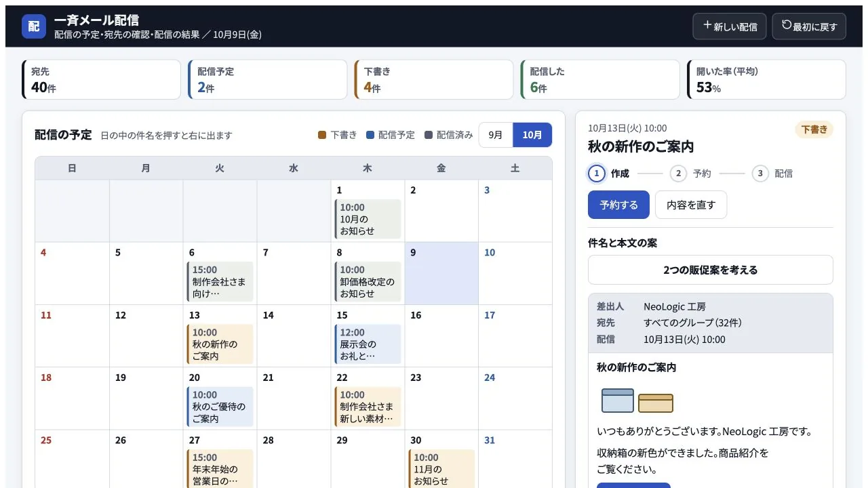
Task: Select day 24 in the calendar
Action: coord(515,398)
